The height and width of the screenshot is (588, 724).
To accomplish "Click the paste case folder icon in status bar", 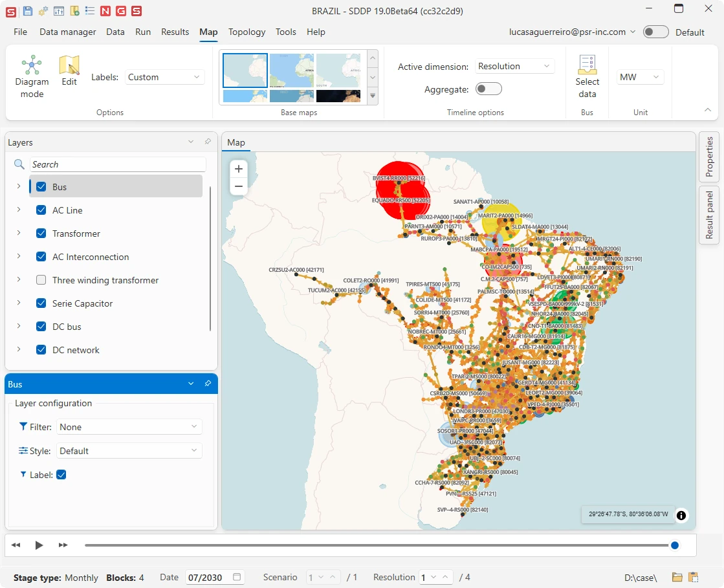I will point(693,577).
